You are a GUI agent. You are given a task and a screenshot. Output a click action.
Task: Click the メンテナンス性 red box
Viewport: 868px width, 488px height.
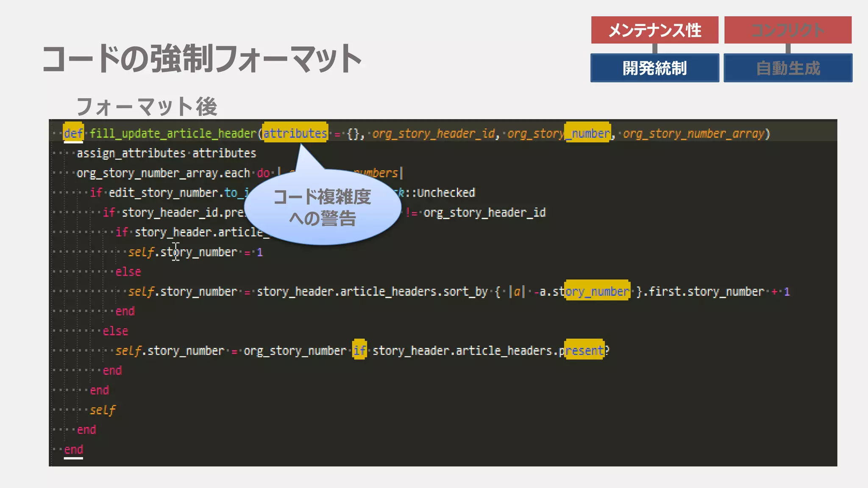pos(655,30)
